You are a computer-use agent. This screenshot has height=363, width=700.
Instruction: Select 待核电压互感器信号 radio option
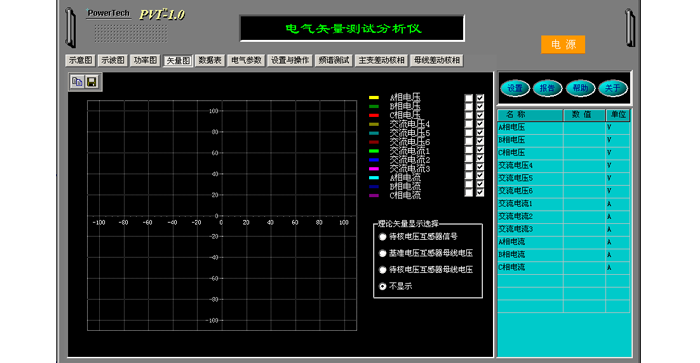(x=383, y=237)
